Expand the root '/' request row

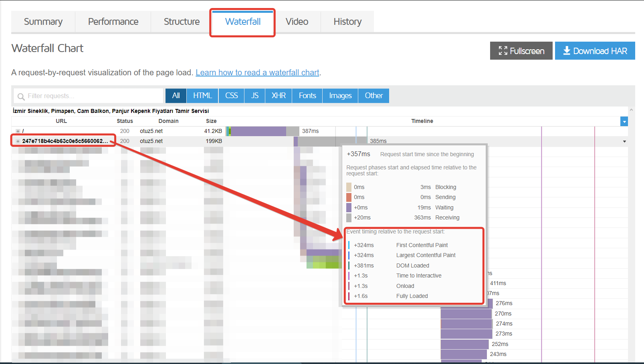click(18, 131)
